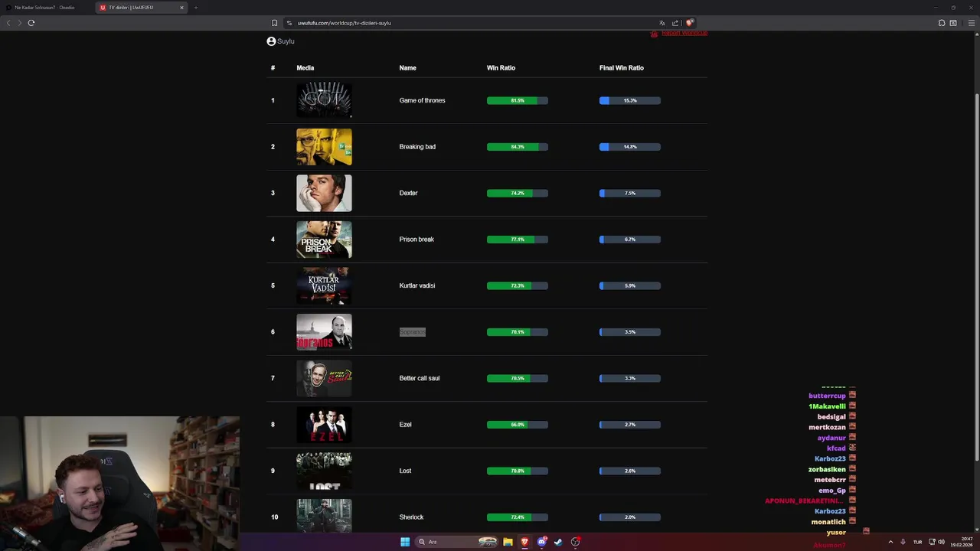Image resolution: width=980 pixels, height=551 pixels.
Task: Open the Suylu user profile icon
Action: pos(271,41)
